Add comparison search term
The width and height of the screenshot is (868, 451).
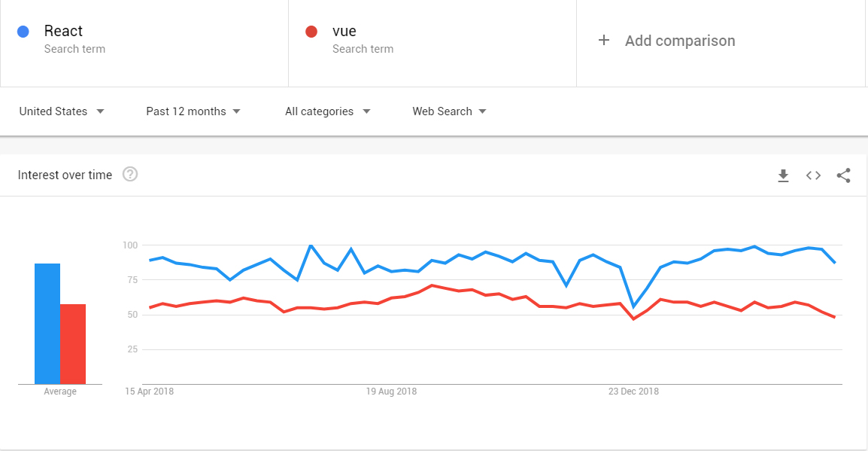(x=680, y=41)
